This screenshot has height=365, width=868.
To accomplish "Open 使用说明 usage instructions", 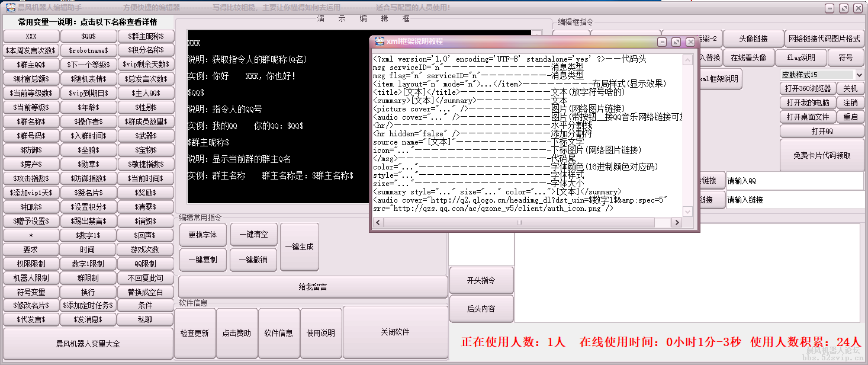I will pyautogui.click(x=321, y=332).
